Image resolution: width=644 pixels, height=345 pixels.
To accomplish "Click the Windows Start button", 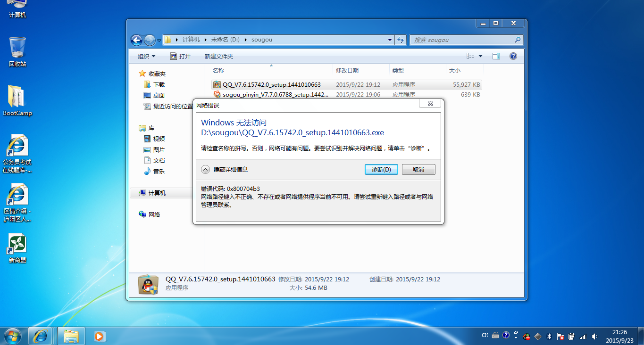I will tap(13, 336).
